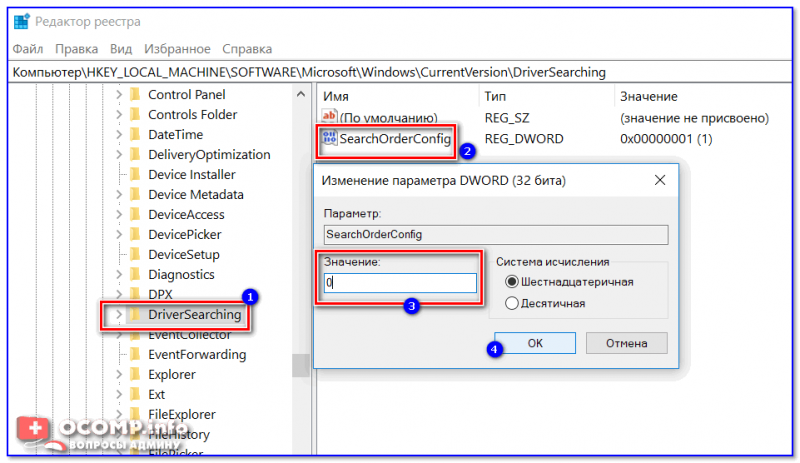The height and width of the screenshot is (463, 800).
Task: Select the Шестнадцатеричная radio button
Action: [x=511, y=282]
